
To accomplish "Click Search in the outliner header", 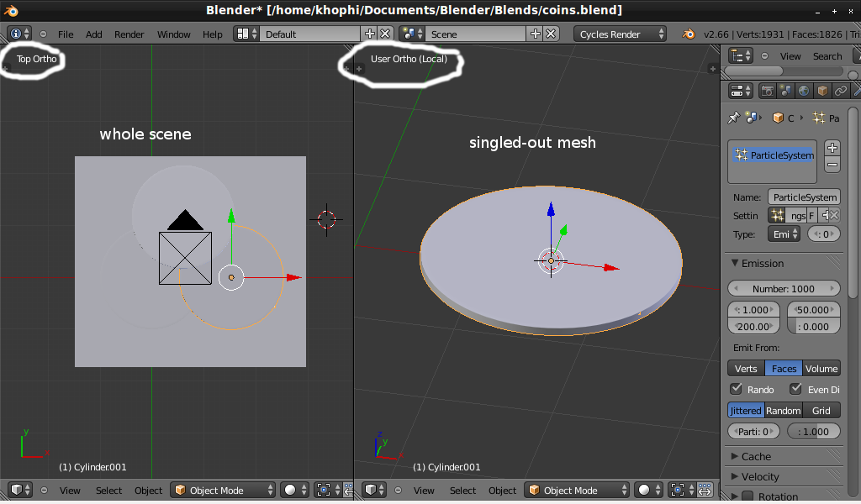I will (827, 56).
